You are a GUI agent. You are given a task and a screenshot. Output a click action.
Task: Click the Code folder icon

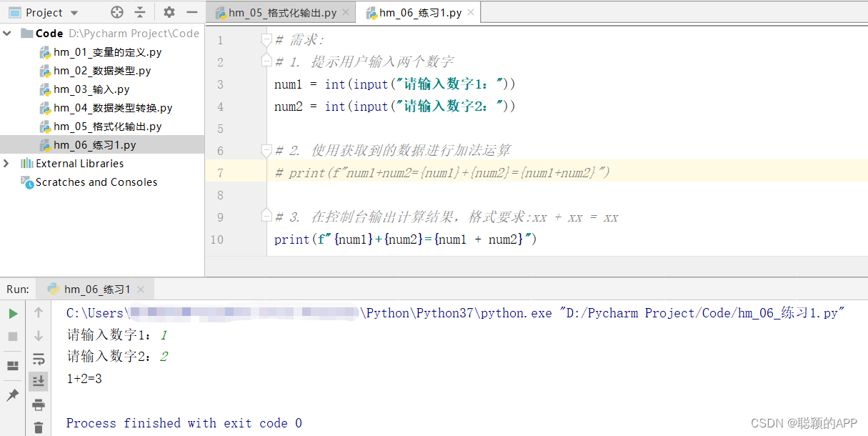click(x=27, y=34)
